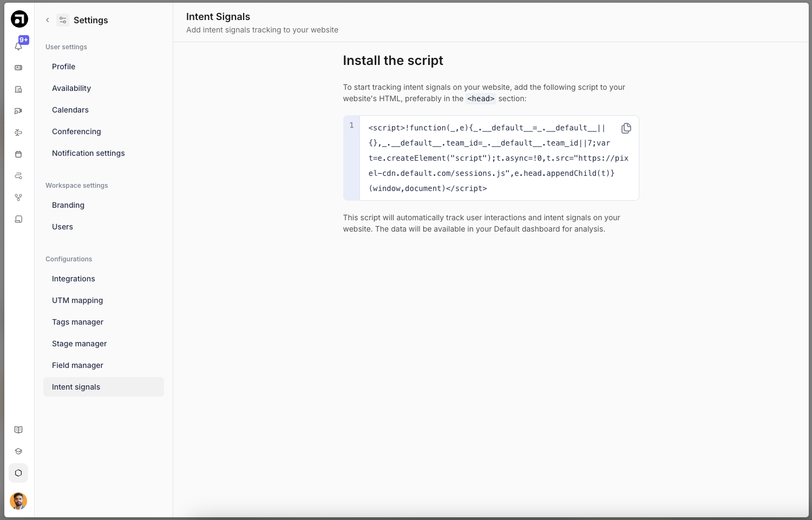Open Branding workspace settings
This screenshot has width=812, height=520.
point(103,205)
